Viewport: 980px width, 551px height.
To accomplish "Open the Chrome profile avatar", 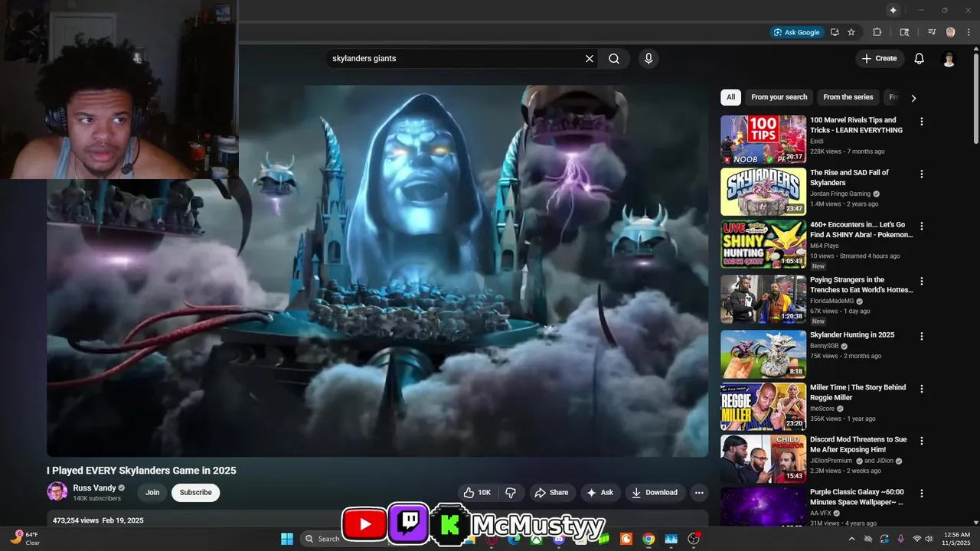I will (950, 32).
